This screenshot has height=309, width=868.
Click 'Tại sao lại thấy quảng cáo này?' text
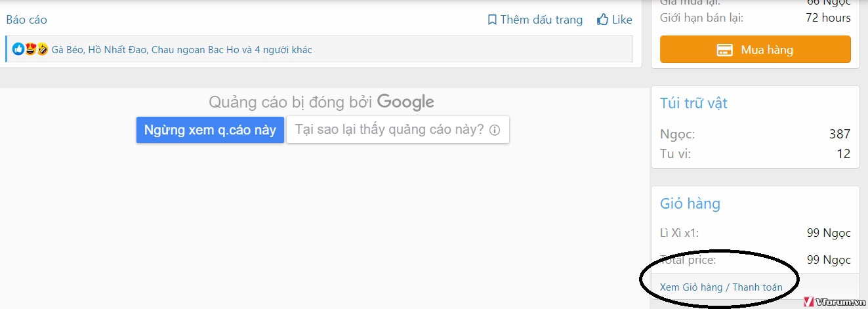389,129
